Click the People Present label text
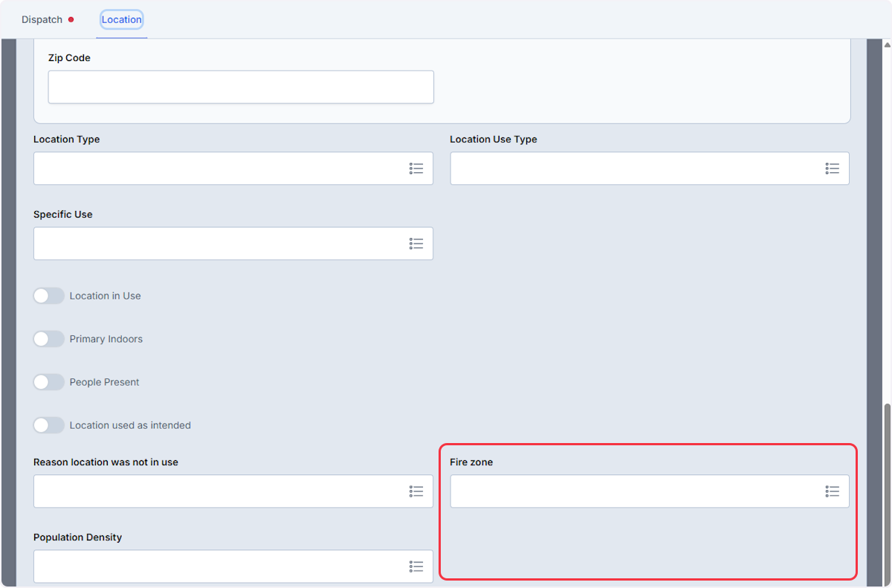 [104, 382]
